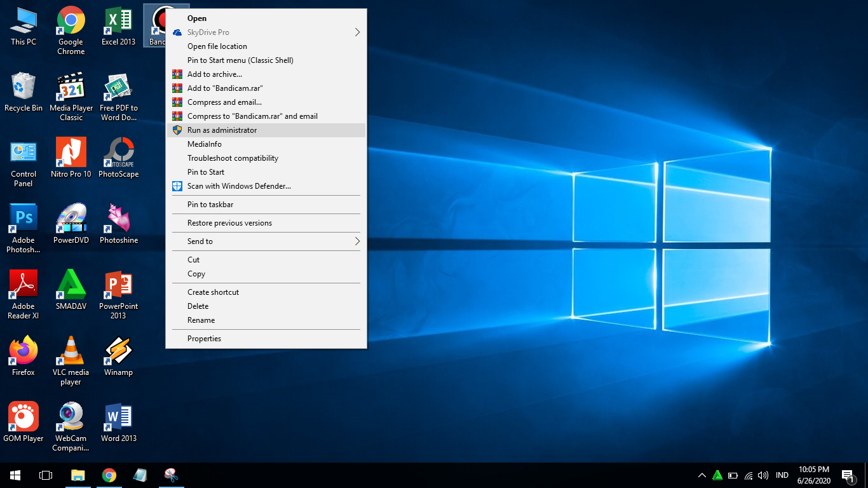Viewport: 868px width, 488px height.
Task: Select the Google Chrome desktop shortcut
Action: pos(71,30)
